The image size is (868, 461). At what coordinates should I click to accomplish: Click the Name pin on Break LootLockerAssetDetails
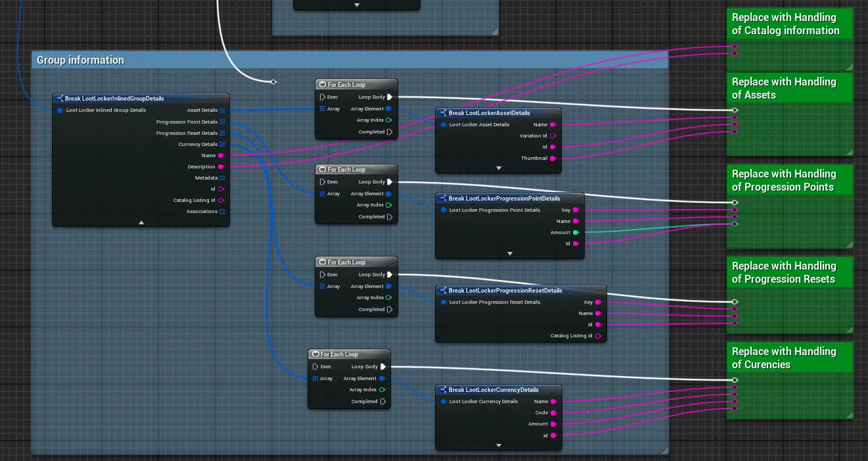(x=553, y=124)
